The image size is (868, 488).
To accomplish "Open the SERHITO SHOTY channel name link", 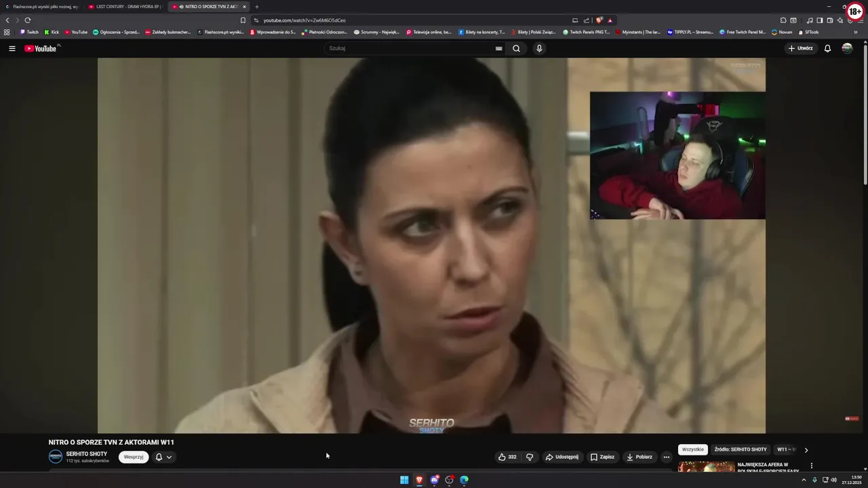I will coord(86,454).
